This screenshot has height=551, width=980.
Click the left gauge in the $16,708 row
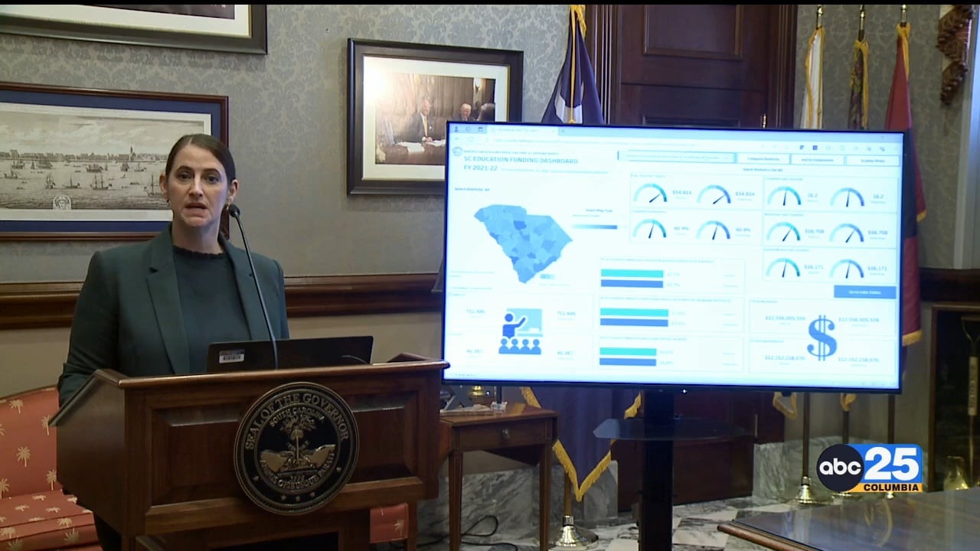pos(783,233)
